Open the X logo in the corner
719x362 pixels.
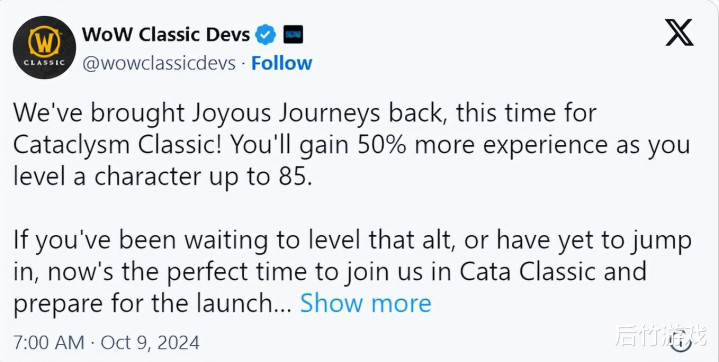click(x=679, y=33)
